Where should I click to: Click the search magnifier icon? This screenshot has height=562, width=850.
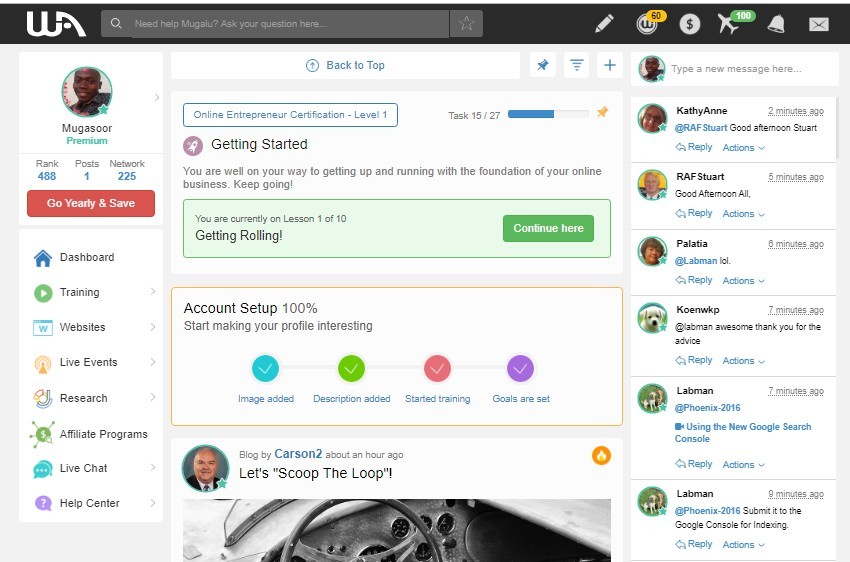coord(115,23)
